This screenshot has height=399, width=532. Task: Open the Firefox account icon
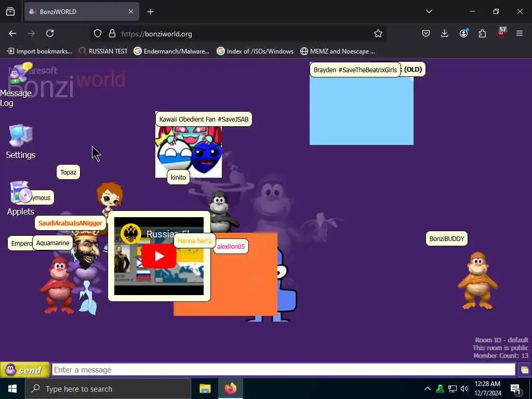(463, 33)
